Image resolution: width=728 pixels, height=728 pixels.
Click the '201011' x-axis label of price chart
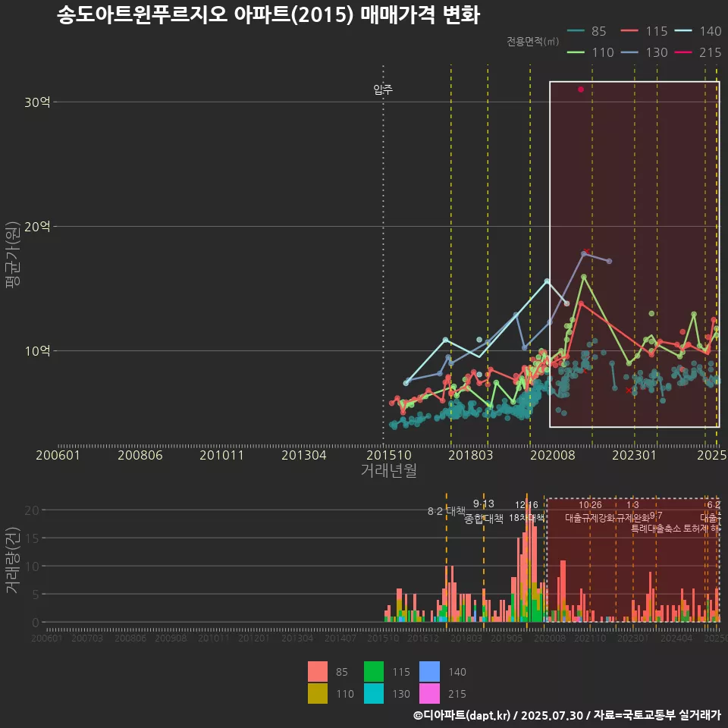point(222,455)
